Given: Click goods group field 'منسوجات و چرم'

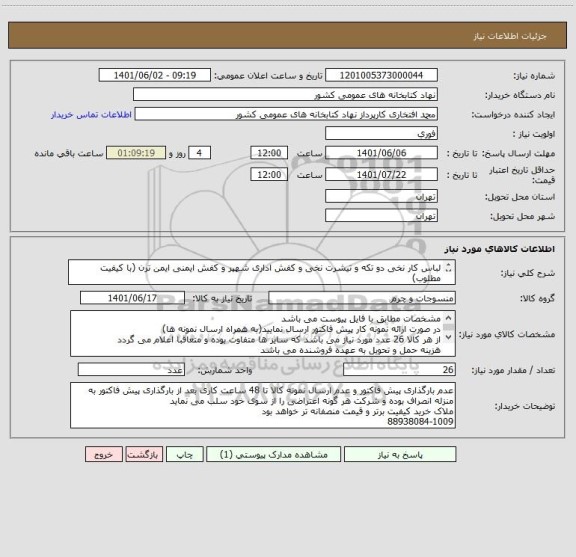Looking at the screenshot, I should click(x=362, y=298).
